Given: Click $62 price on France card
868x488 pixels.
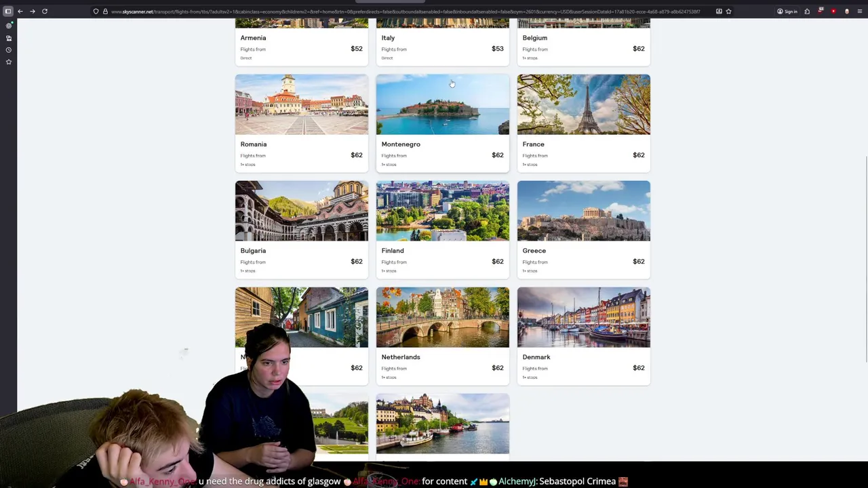Looking at the screenshot, I should (x=639, y=155).
